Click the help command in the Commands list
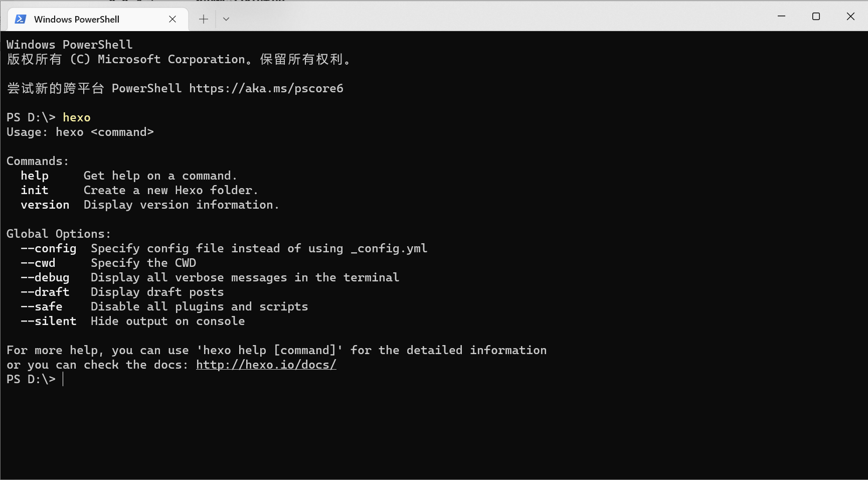Screen dimensions: 868x480 [35, 176]
